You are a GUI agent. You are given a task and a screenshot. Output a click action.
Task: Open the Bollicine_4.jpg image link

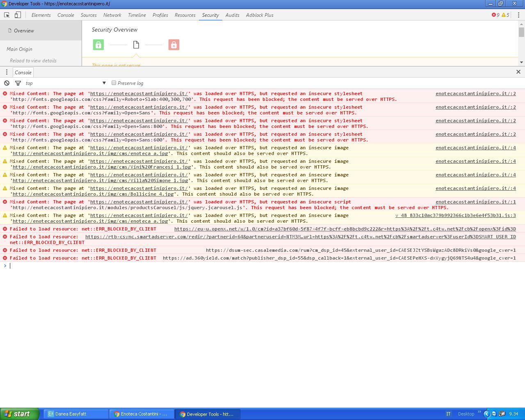pyautogui.click(x=93, y=194)
